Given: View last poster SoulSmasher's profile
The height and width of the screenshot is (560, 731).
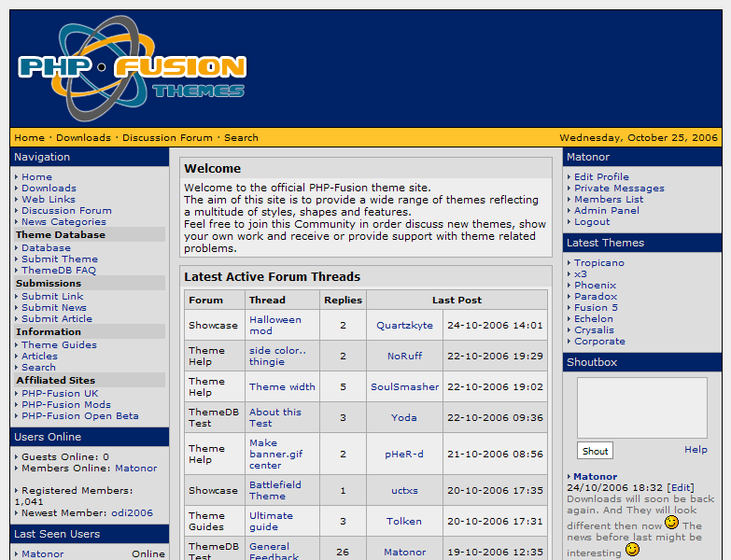Looking at the screenshot, I should [x=404, y=386].
